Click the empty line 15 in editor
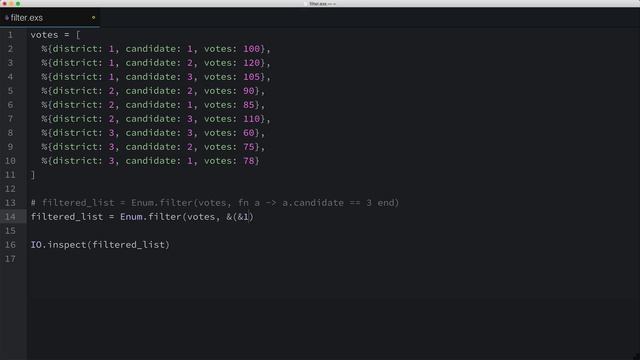This screenshot has width=640, height=360. pyautogui.click(x=333, y=231)
